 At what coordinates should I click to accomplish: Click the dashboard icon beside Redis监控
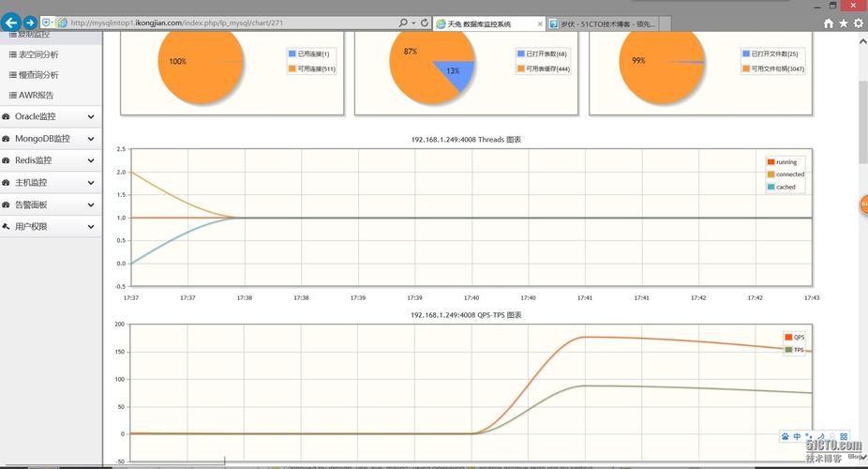tap(6, 160)
